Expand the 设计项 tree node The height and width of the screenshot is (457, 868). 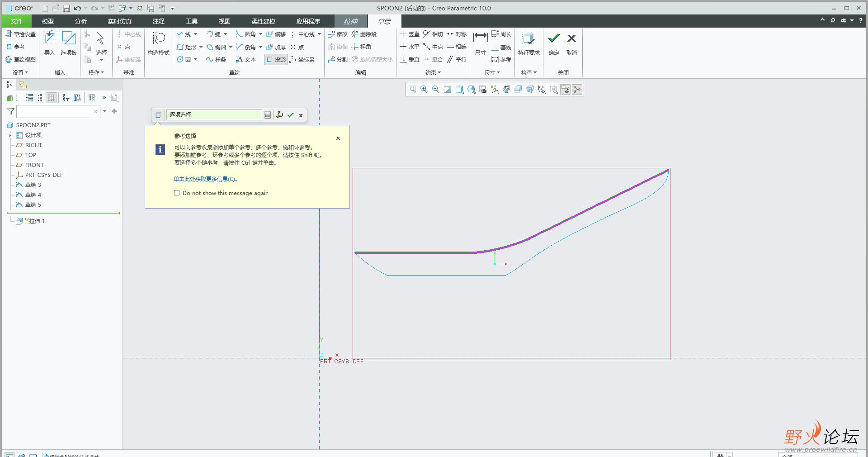(10, 135)
